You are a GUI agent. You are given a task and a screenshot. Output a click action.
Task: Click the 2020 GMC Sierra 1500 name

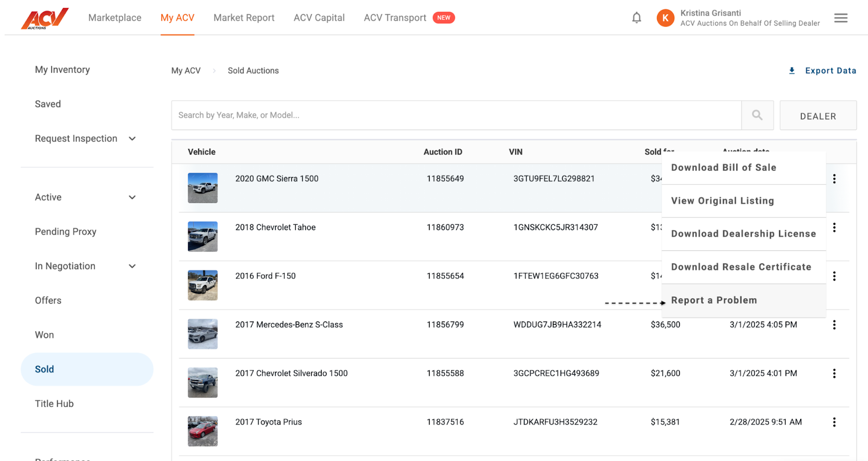pos(277,179)
